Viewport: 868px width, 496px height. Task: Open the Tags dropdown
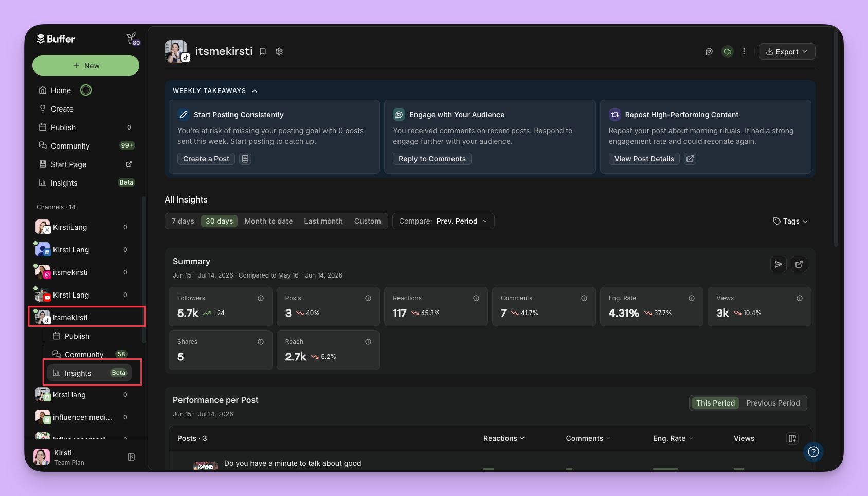click(x=790, y=221)
